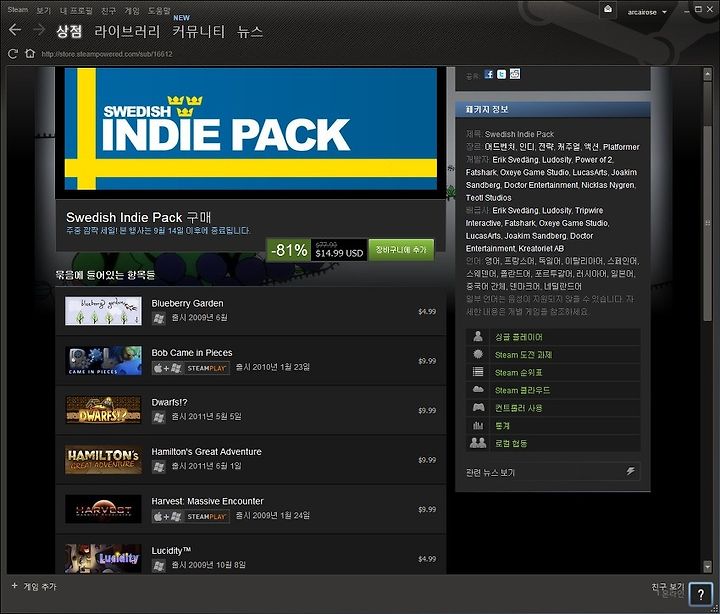Go back with the left arrow
The image size is (720, 614).
15,30
